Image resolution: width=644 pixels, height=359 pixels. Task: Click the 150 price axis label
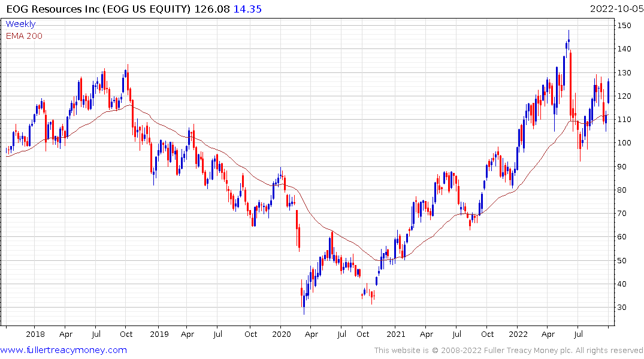[x=624, y=26]
